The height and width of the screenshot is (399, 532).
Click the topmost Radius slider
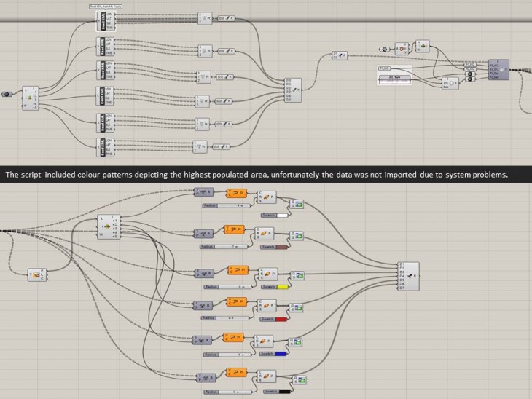click(224, 206)
